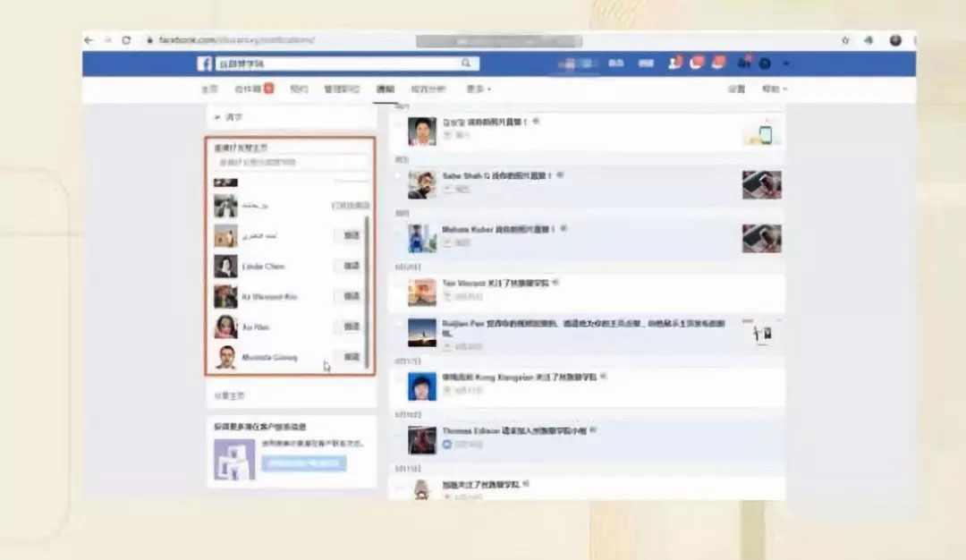Open the account settings caret menu

pos(786,63)
